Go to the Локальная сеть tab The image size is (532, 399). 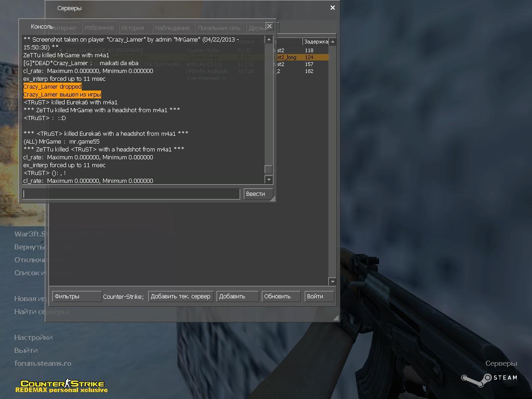pos(219,28)
